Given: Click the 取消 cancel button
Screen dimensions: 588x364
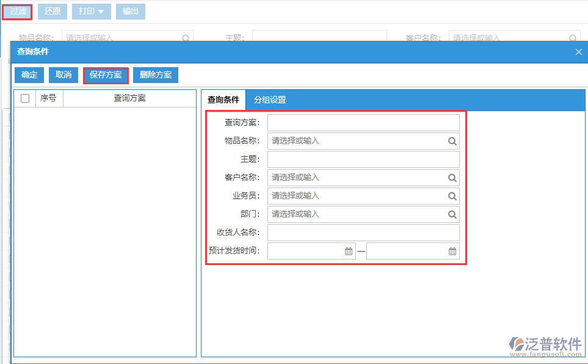Looking at the screenshot, I should (64, 75).
